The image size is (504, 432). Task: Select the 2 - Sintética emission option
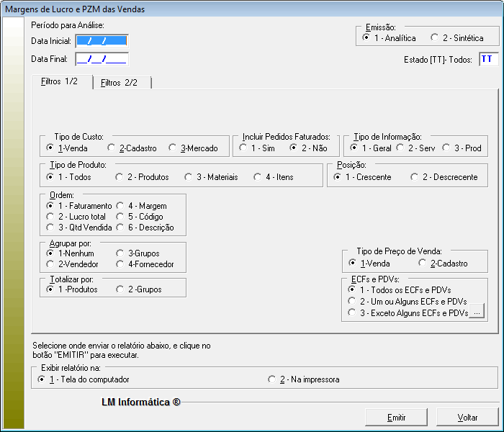(434, 38)
